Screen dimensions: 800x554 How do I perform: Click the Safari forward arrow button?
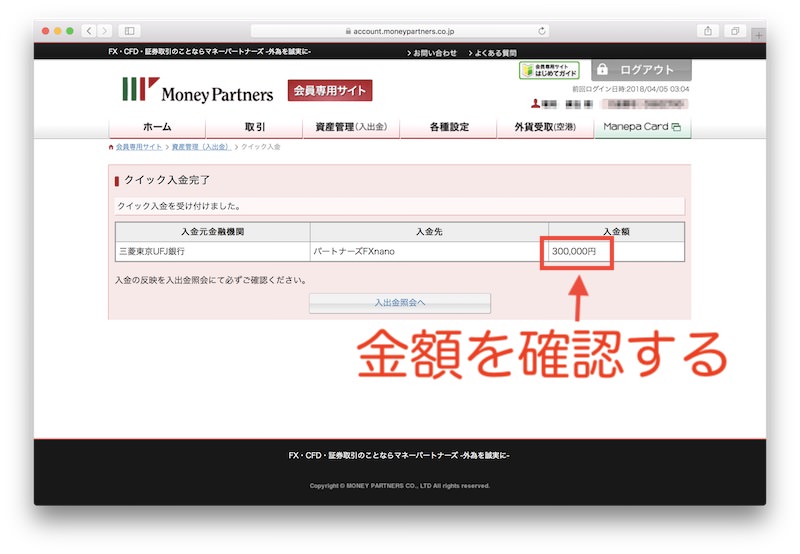coord(105,31)
